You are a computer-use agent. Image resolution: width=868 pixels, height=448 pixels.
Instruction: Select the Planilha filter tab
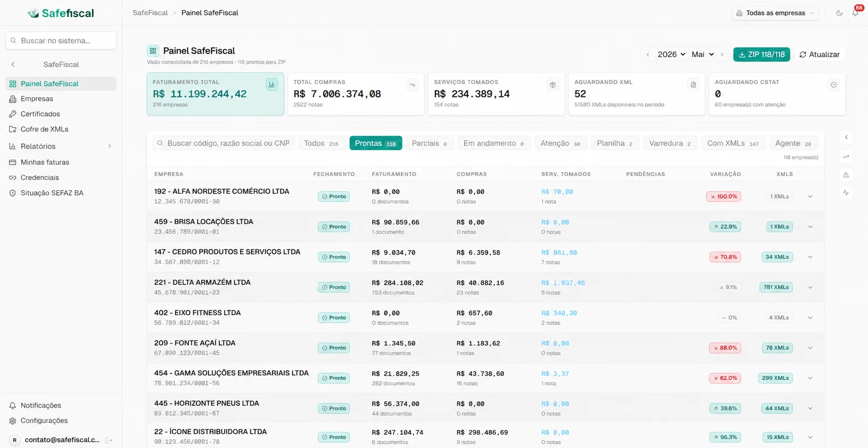point(615,143)
